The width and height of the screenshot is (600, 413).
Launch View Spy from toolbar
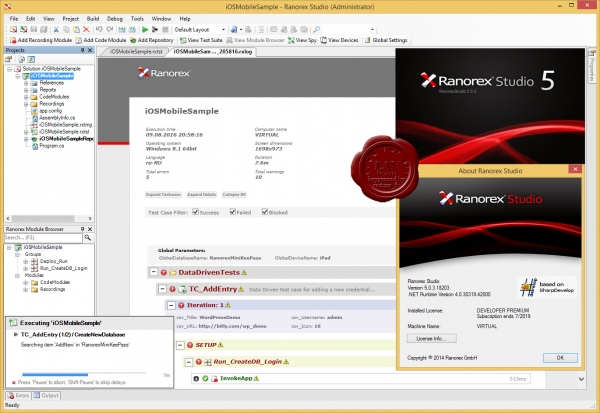coord(302,40)
